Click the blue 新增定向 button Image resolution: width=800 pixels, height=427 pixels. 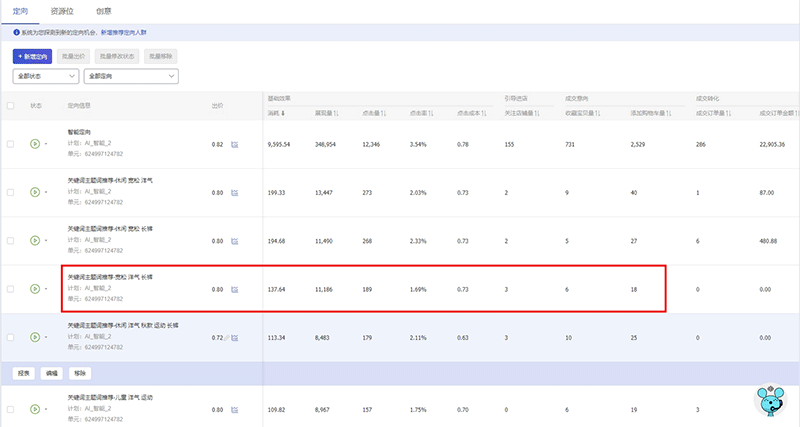coord(32,57)
